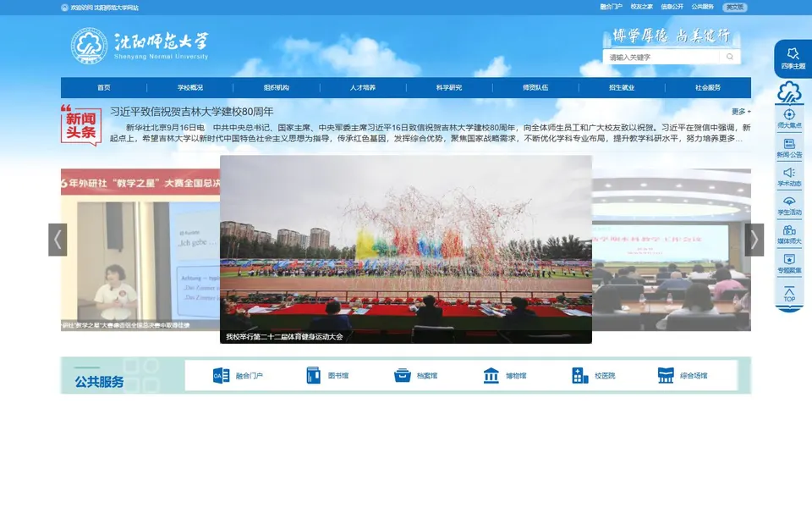Open the 组织机构 navigation menu
This screenshot has height=508, width=812.
coord(277,87)
